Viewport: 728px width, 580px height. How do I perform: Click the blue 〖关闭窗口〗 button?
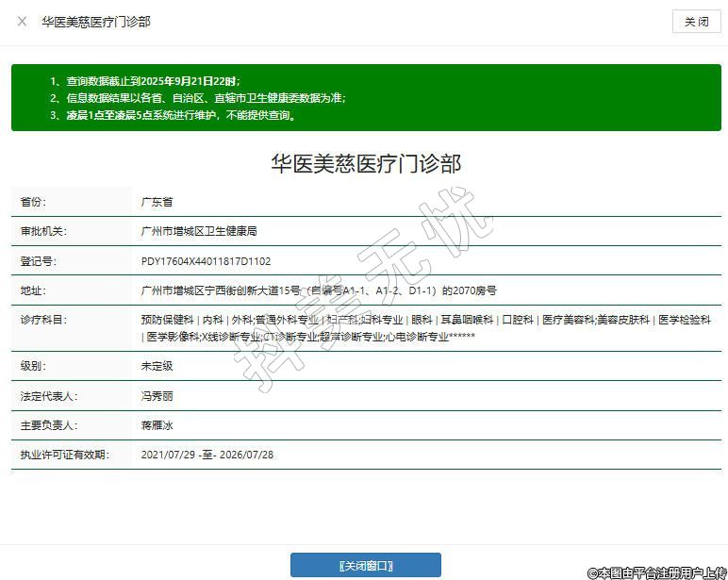tap(365, 565)
